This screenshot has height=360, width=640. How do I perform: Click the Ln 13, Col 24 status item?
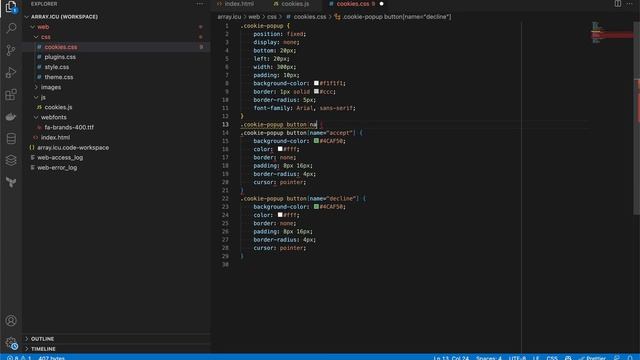point(451,358)
